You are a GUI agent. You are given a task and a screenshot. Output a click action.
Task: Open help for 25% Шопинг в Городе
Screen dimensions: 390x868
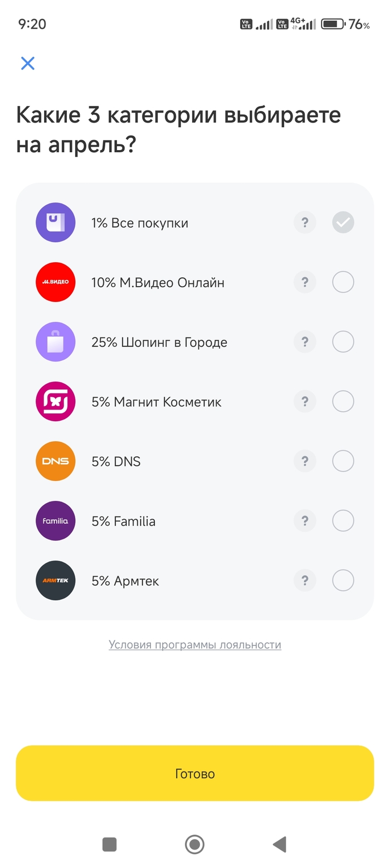click(305, 342)
